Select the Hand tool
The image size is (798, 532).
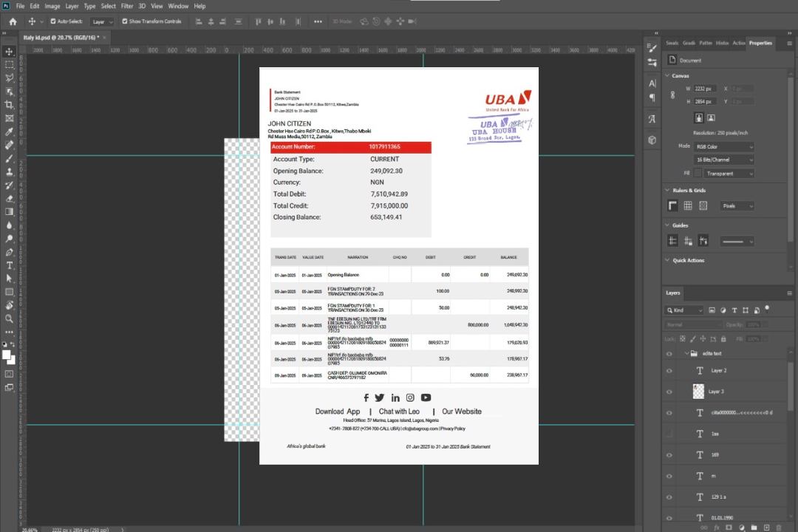pyautogui.click(x=9, y=305)
